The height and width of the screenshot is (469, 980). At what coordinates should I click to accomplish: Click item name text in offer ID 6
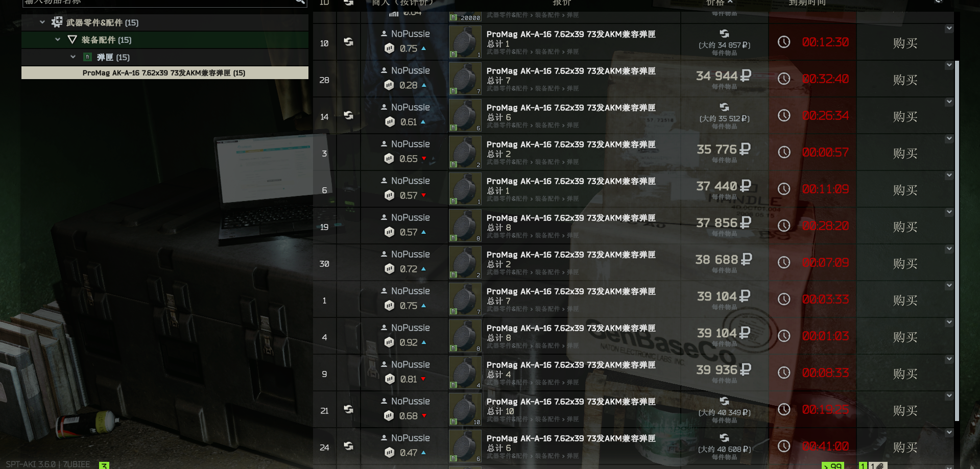(571, 181)
